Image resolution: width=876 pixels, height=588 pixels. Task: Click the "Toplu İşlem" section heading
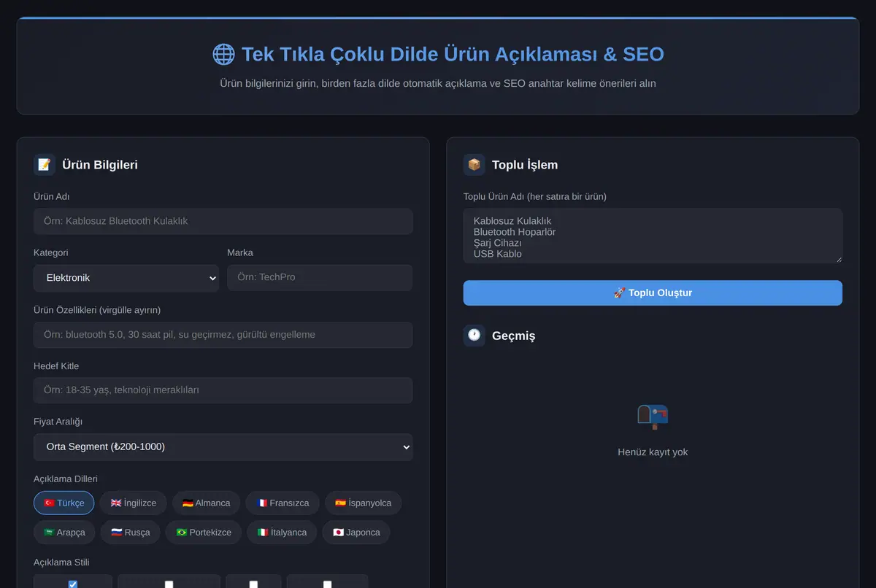pyautogui.click(x=525, y=165)
